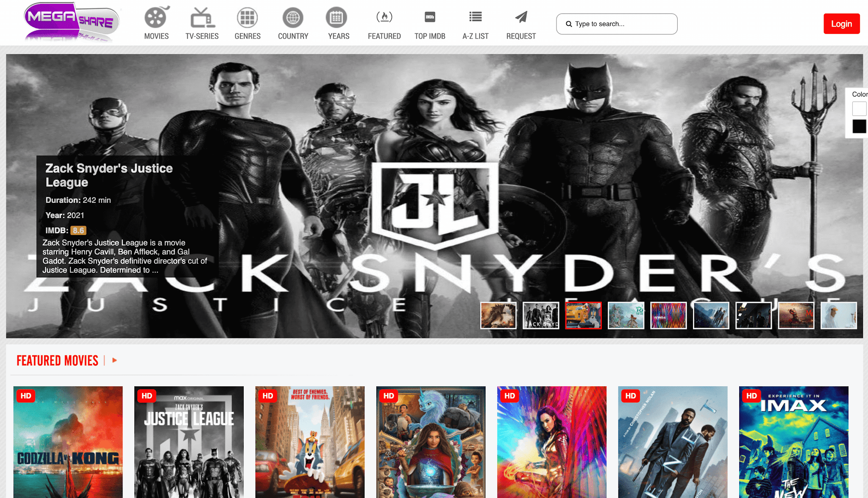Click the HD badge on Godzilla vs Kong
This screenshot has height=498, width=868.
26,396
